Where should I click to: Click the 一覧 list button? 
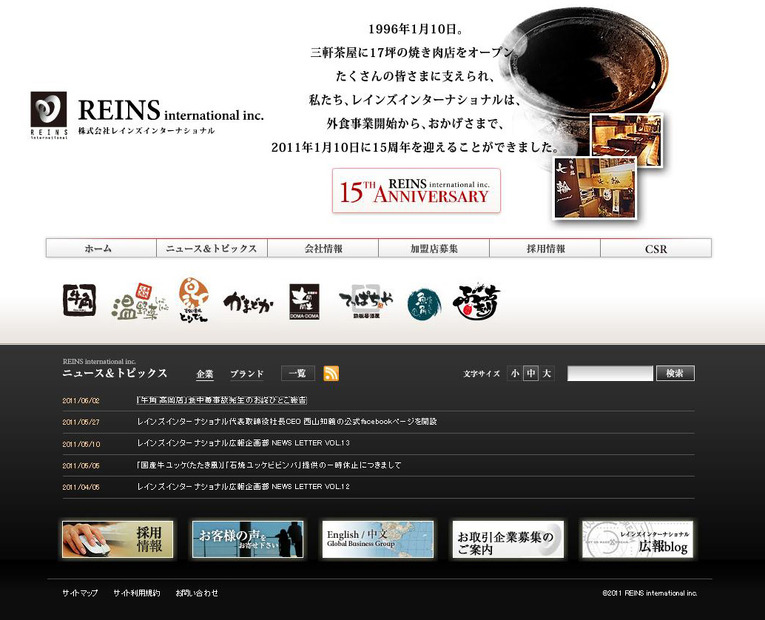[298, 373]
